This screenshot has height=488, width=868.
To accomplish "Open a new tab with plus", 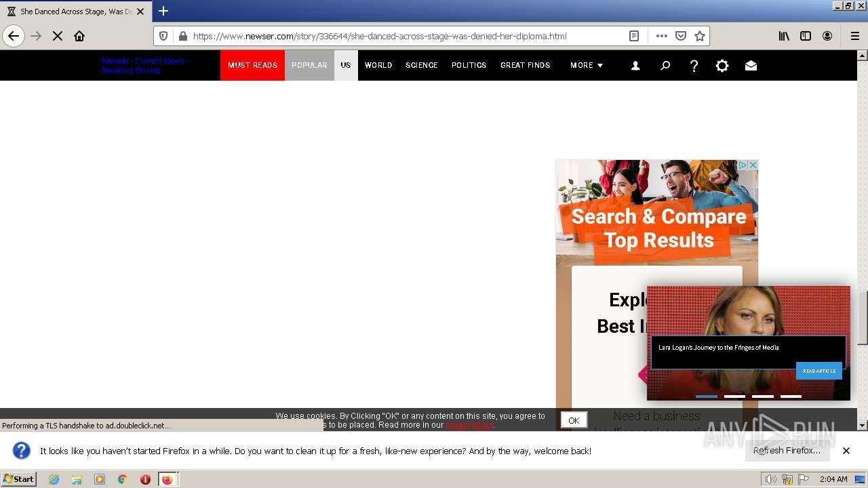I will pos(163,11).
